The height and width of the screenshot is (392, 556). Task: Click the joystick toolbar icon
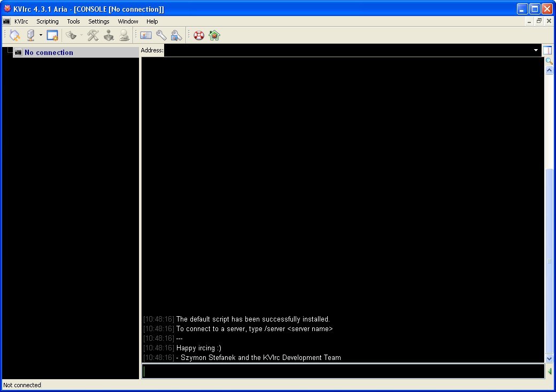click(x=109, y=35)
